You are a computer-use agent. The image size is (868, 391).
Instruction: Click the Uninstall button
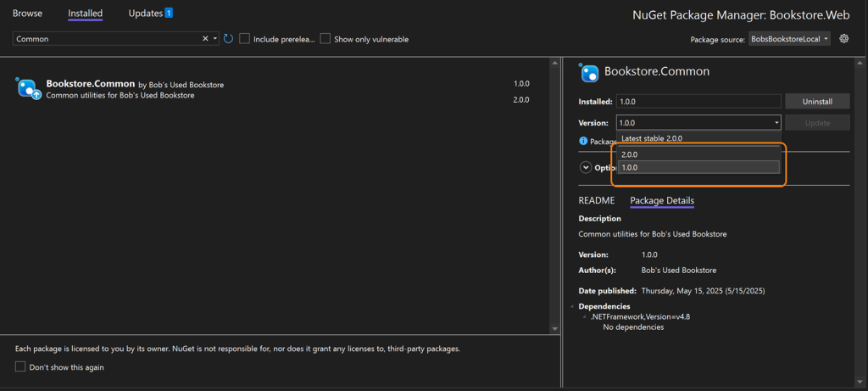click(x=817, y=101)
